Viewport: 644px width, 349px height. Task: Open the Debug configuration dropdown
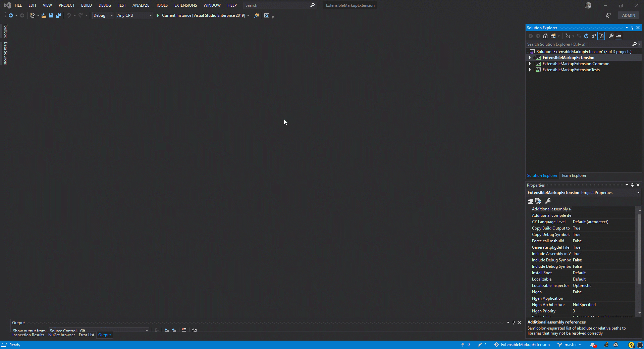tap(103, 15)
